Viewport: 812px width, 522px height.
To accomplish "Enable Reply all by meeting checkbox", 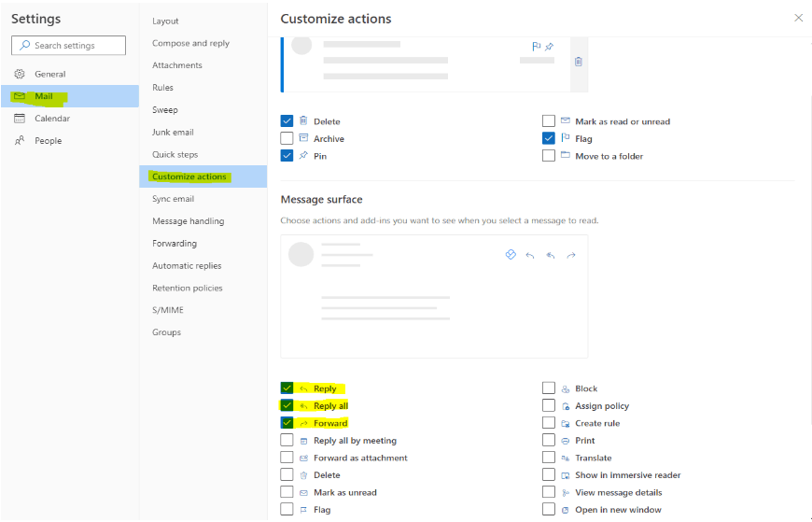I will pos(287,440).
